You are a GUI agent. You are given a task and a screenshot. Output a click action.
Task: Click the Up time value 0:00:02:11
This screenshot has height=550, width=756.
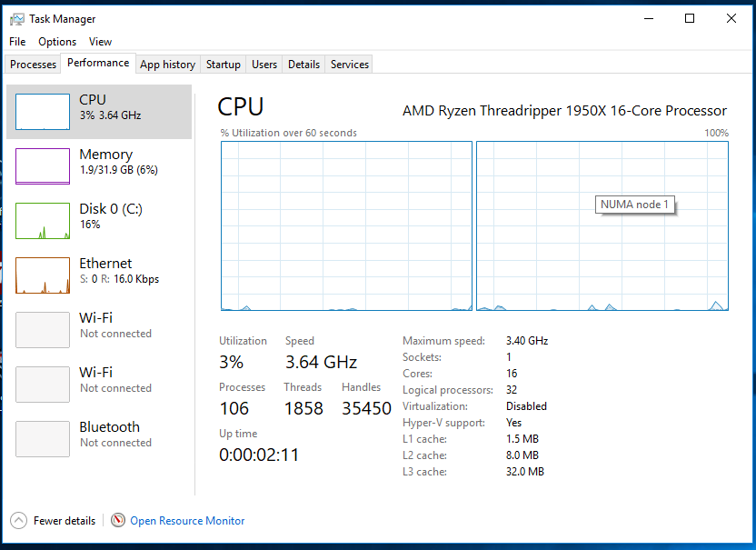[259, 455]
